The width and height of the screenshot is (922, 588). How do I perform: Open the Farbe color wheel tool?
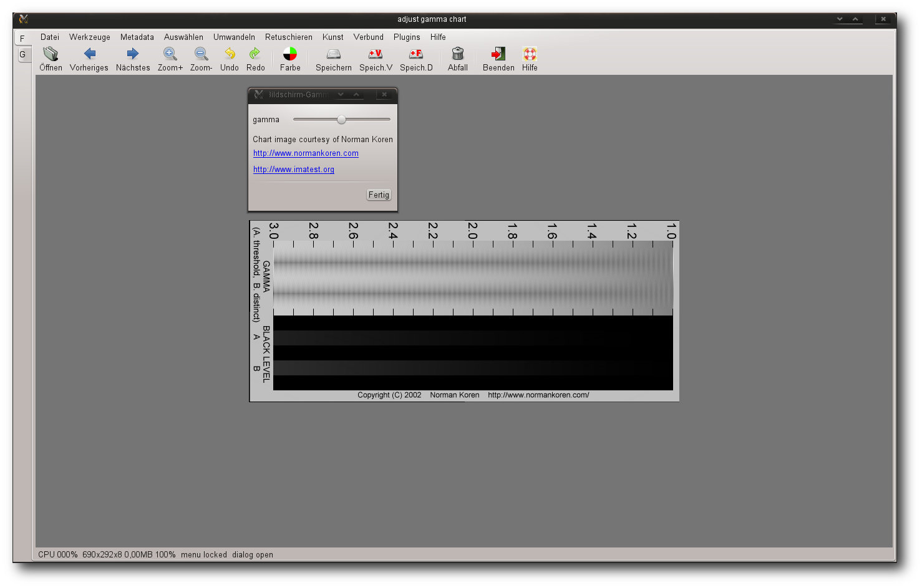pos(290,54)
